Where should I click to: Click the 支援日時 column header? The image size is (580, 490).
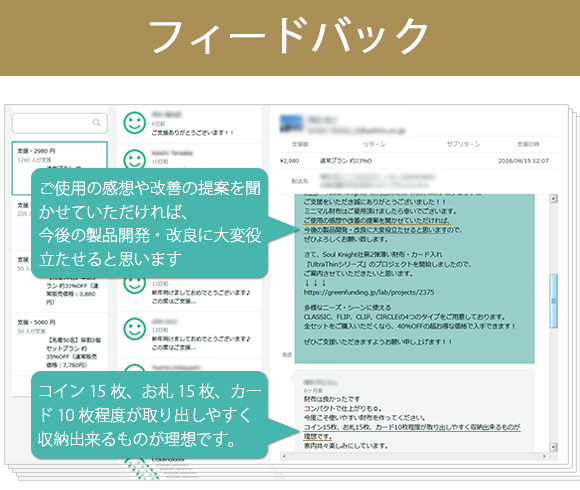pyautogui.click(x=528, y=144)
